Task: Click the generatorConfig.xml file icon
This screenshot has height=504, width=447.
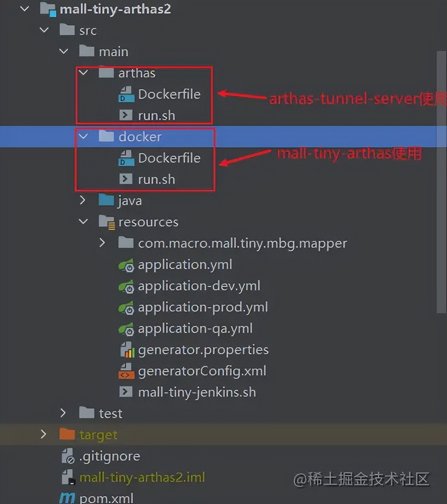Action: click(x=126, y=371)
